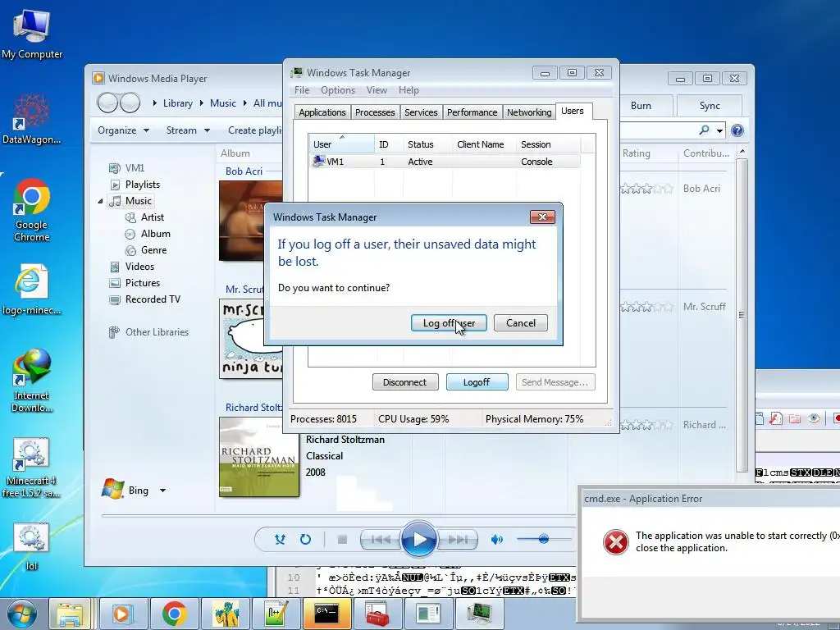
Task: Open Internet Download Manager desktop icon
Action: click(x=32, y=381)
